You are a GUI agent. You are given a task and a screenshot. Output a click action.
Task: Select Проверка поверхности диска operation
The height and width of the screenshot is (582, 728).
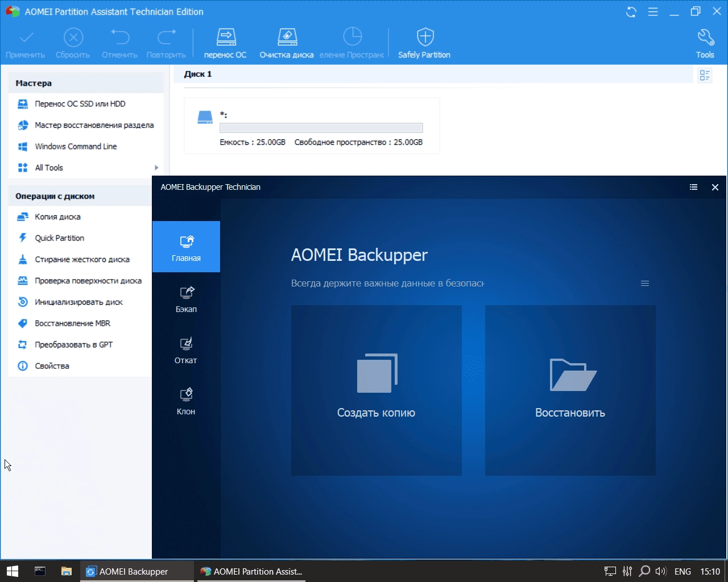click(80, 281)
